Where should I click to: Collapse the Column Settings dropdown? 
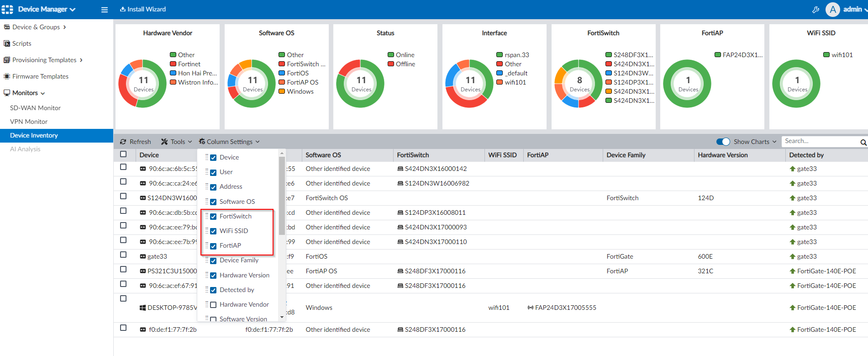pos(229,142)
